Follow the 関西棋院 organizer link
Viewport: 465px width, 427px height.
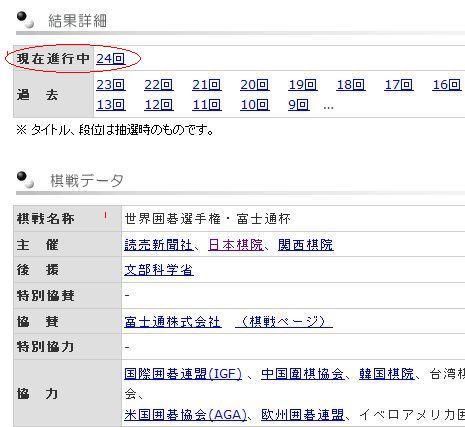point(306,245)
